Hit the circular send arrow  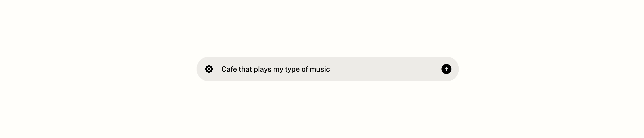click(446, 69)
